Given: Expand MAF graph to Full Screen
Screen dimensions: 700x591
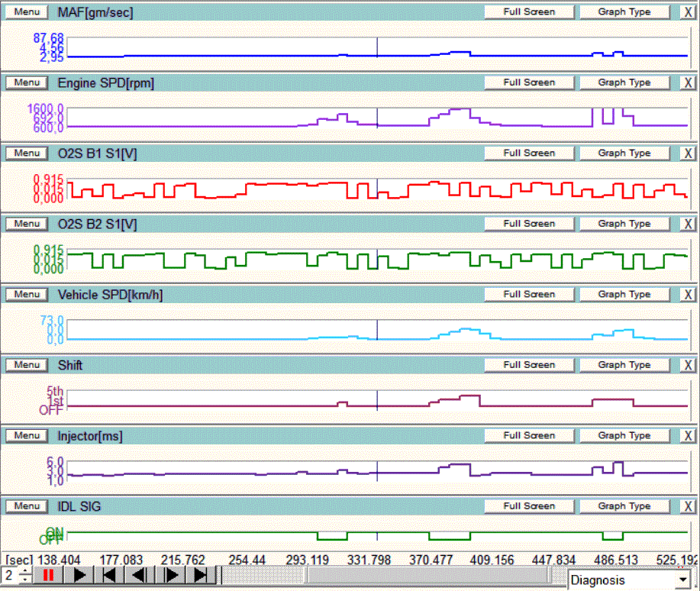Looking at the screenshot, I should tap(528, 12).
